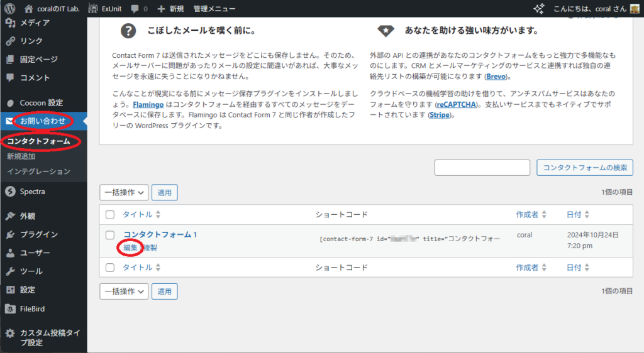Open the Brevo link
Viewport: 644px width, 353px height.
pyautogui.click(x=496, y=77)
